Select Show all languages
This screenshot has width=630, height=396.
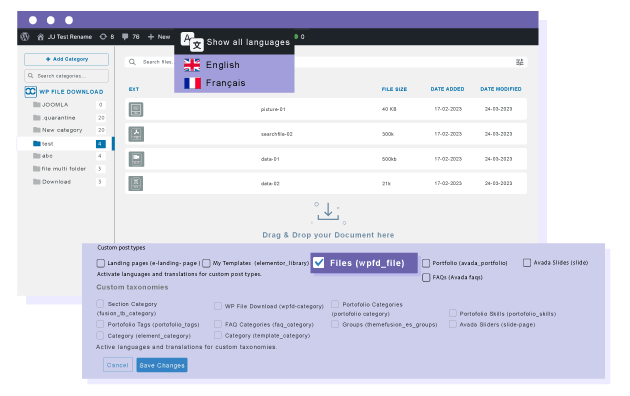[248, 42]
